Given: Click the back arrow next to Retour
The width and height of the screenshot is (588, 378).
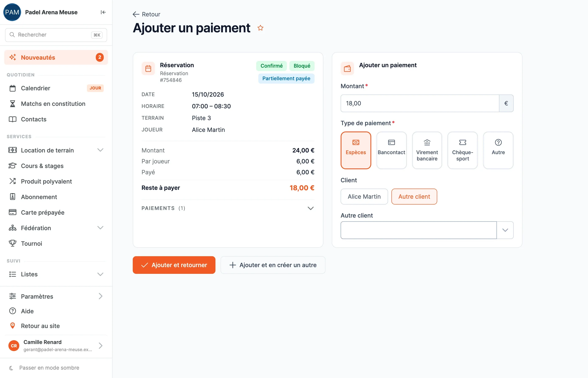Looking at the screenshot, I should [x=136, y=14].
